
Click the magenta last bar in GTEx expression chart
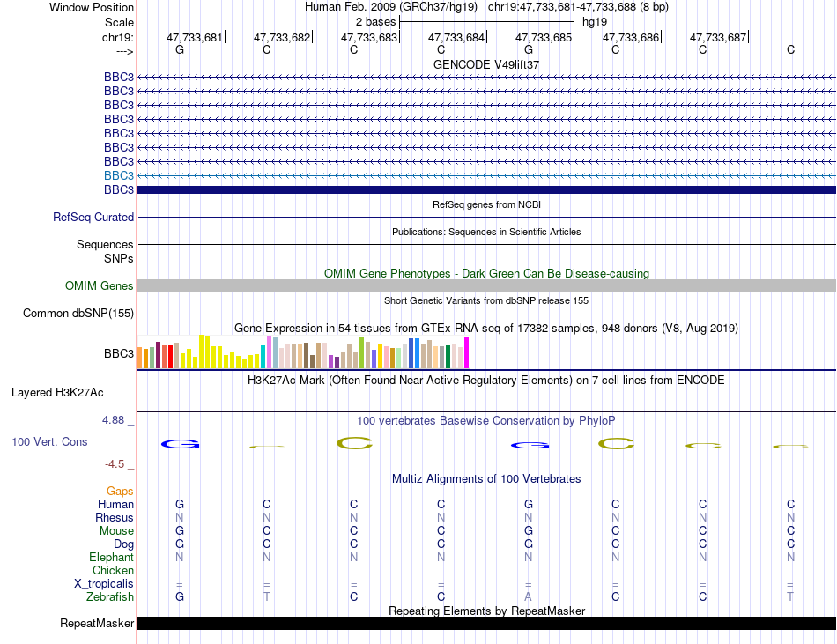467,352
